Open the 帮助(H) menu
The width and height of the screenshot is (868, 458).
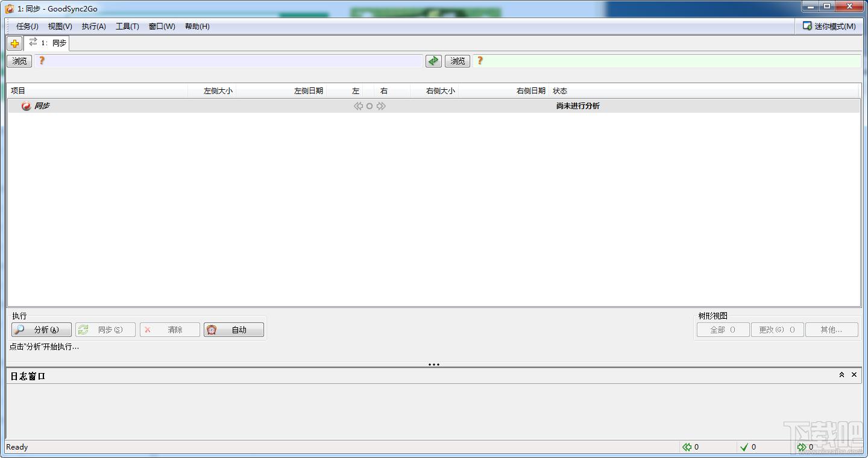pos(197,27)
